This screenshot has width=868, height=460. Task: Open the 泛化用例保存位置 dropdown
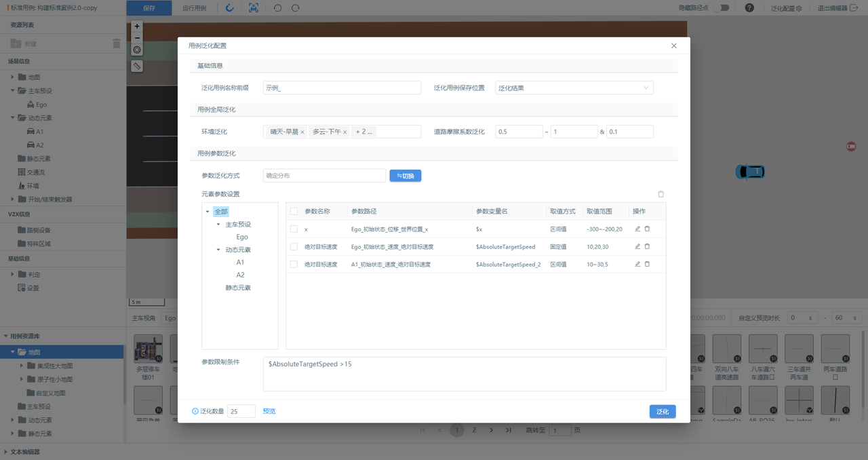click(574, 88)
